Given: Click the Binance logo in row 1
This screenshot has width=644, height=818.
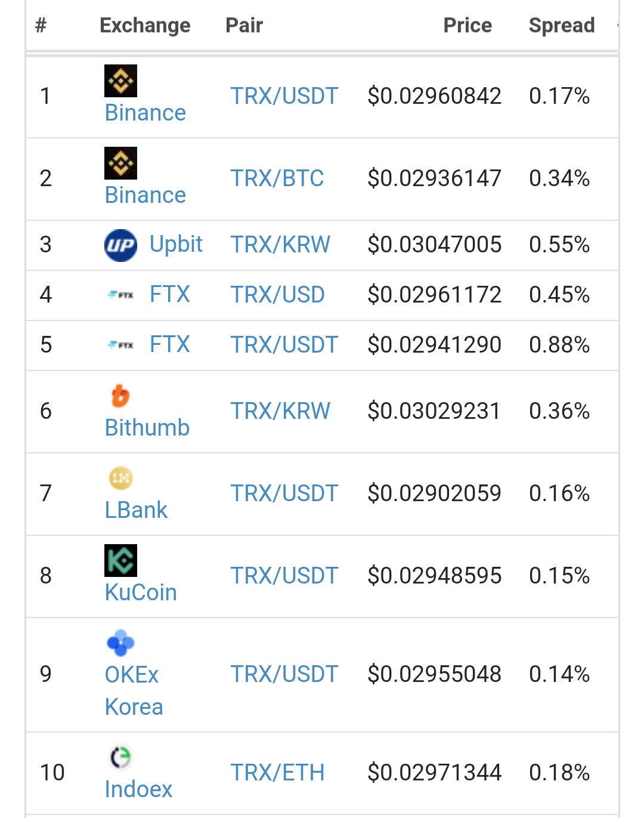Looking at the screenshot, I should [120, 81].
